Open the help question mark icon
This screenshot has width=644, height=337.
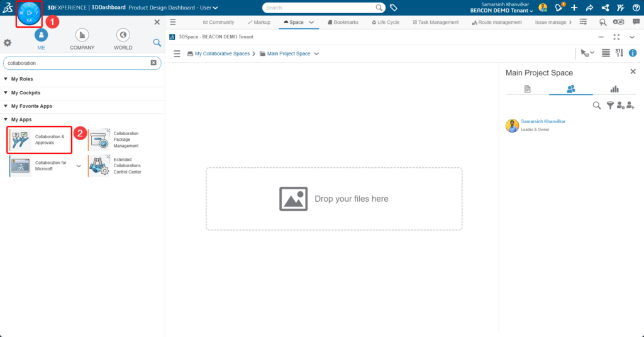point(636,8)
